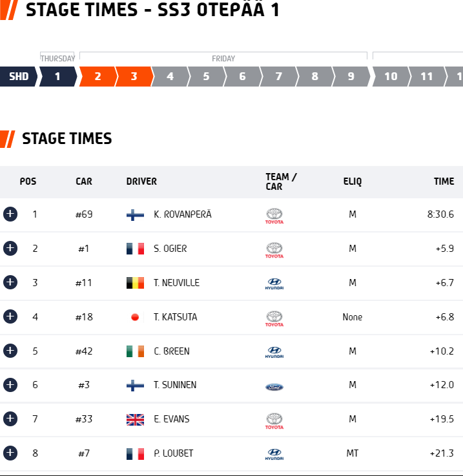This screenshot has height=476, width=463.
Task: Click the Hyundai logo in Neuville's row
Action: coord(274,283)
